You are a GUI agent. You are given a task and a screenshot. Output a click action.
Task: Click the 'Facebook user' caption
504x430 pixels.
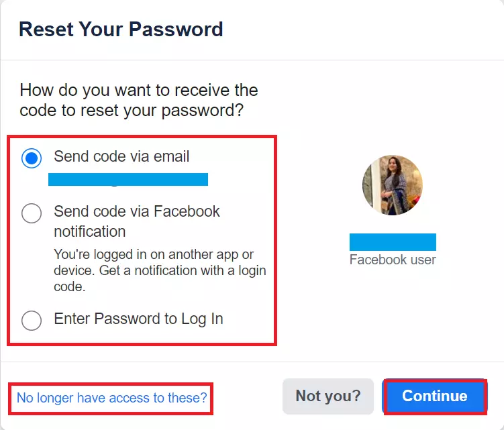point(393,260)
